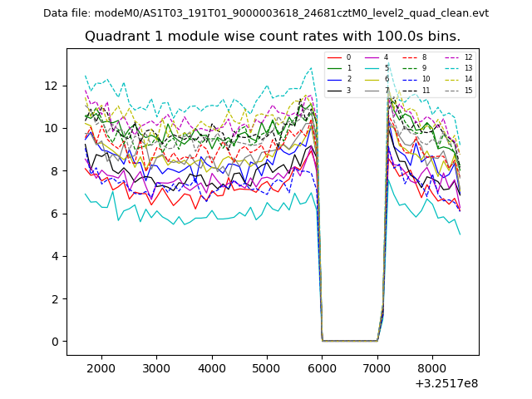
Task: Click the y-axis tick label 12
Action: [51, 86]
